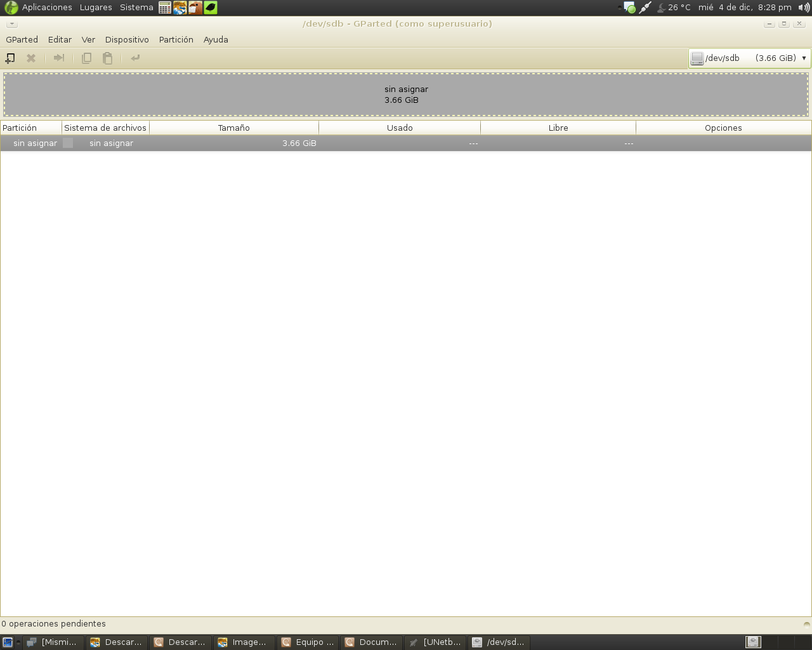
Task: Switch to the Docum... taskbar window
Action: tap(371, 642)
